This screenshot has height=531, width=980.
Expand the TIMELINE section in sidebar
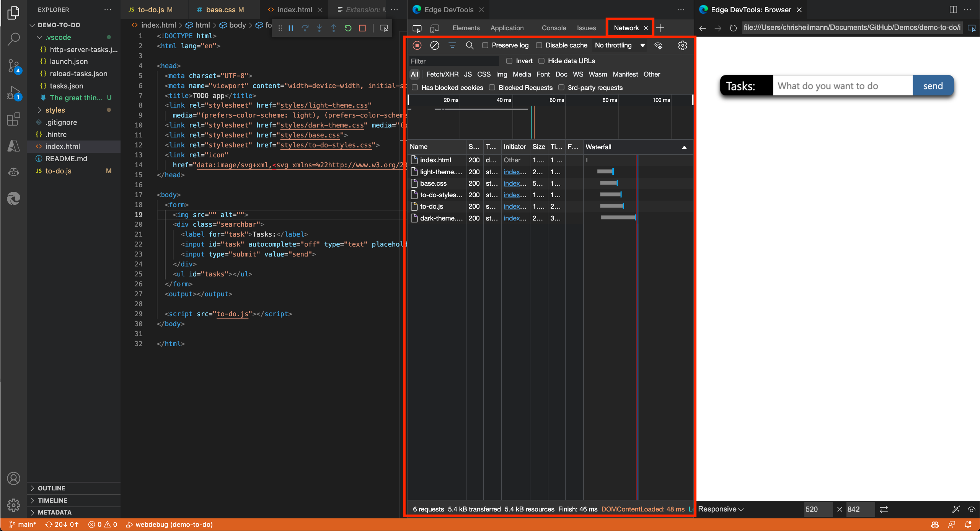(x=52, y=500)
